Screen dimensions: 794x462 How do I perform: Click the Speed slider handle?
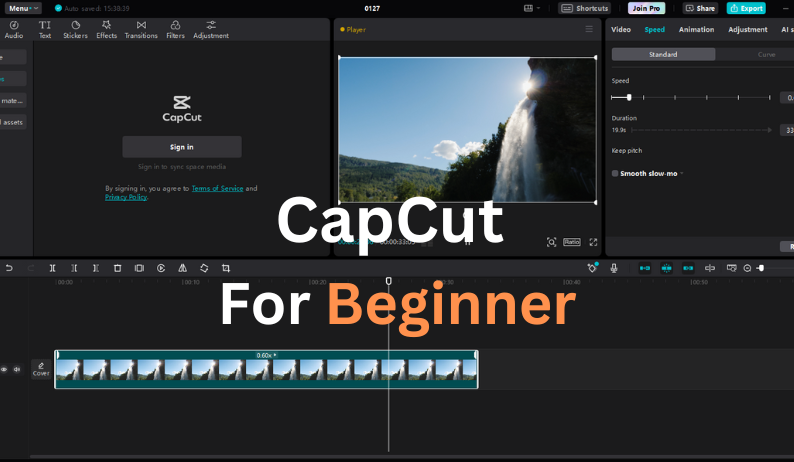pos(629,97)
